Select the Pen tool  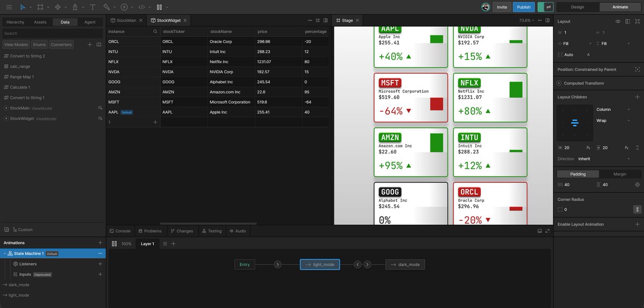tap(75, 7)
